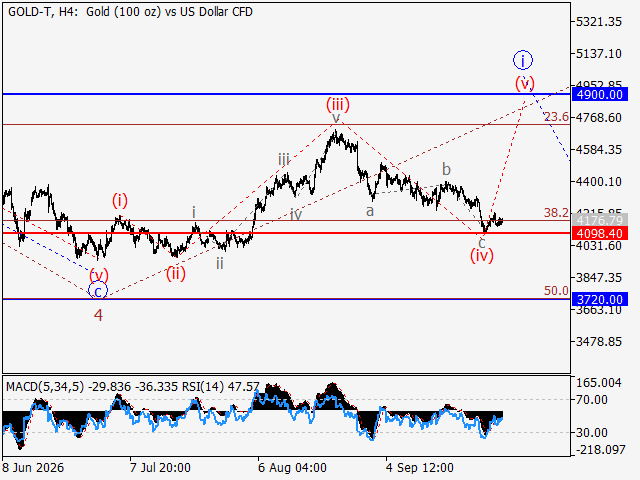The height and width of the screenshot is (480, 640).
Task: Click the 4584.35 price axis value
Action: point(599,149)
